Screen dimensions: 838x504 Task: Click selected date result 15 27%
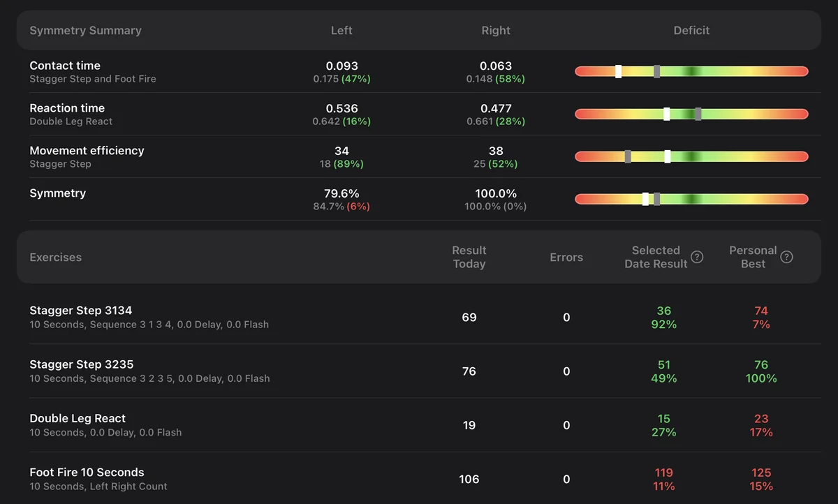coord(663,425)
